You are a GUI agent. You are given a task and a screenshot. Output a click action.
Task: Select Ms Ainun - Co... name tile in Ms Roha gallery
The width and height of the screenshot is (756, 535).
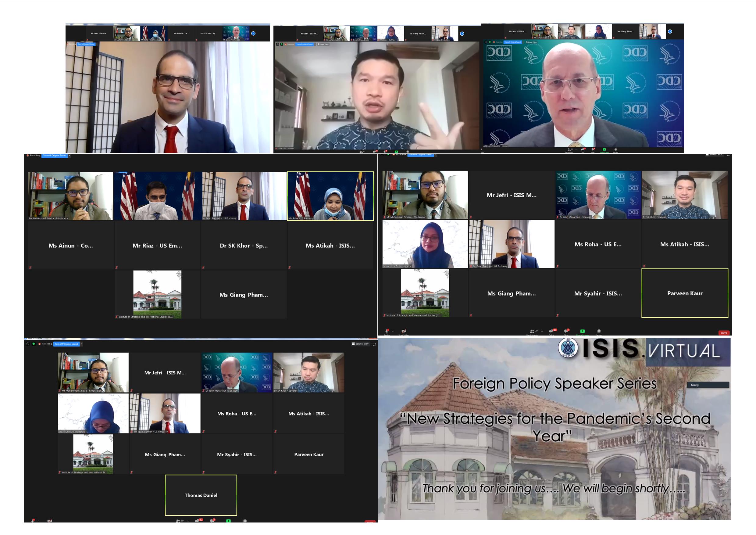(71, 246)
